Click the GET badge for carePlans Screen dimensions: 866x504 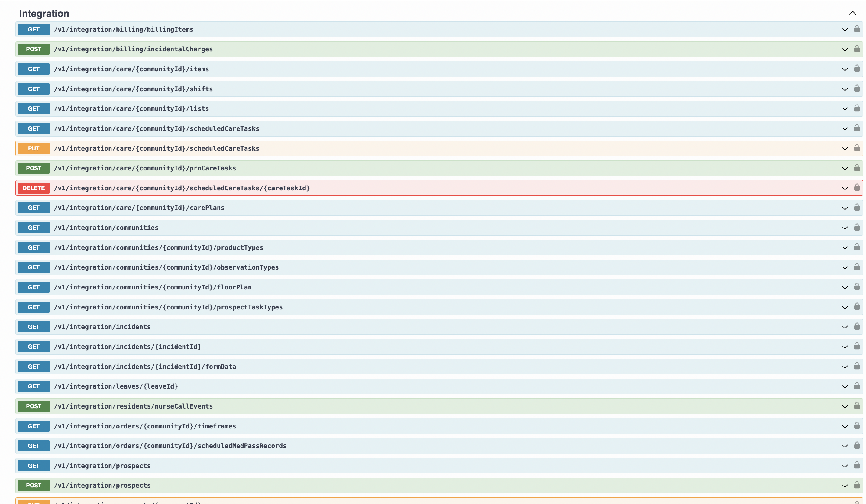tap(34, 208)
